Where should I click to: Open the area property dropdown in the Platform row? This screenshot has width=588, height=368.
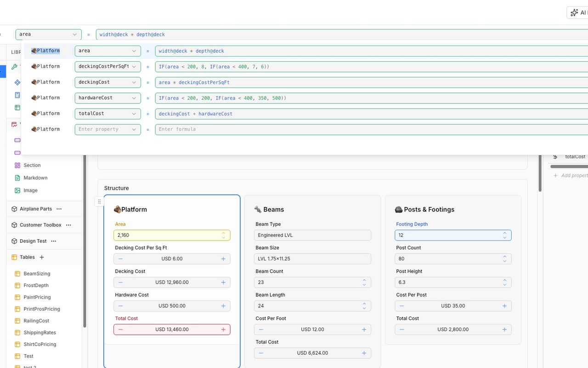point(107,51)
